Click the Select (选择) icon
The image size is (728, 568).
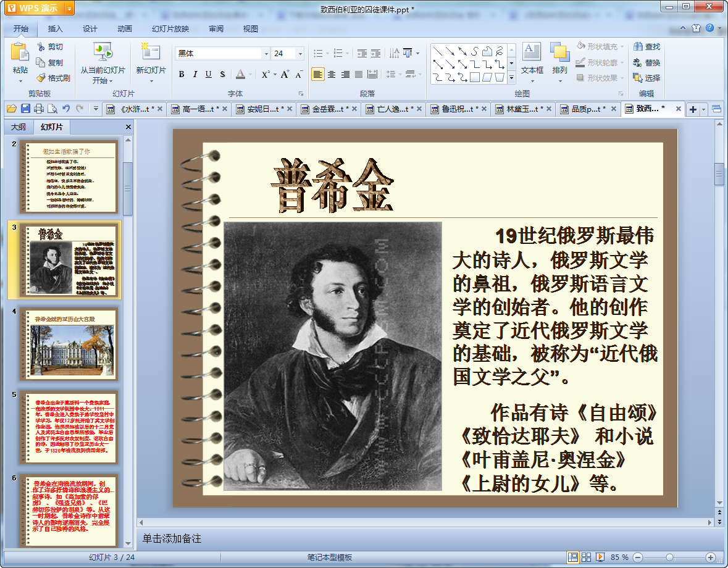pos(638,78)
